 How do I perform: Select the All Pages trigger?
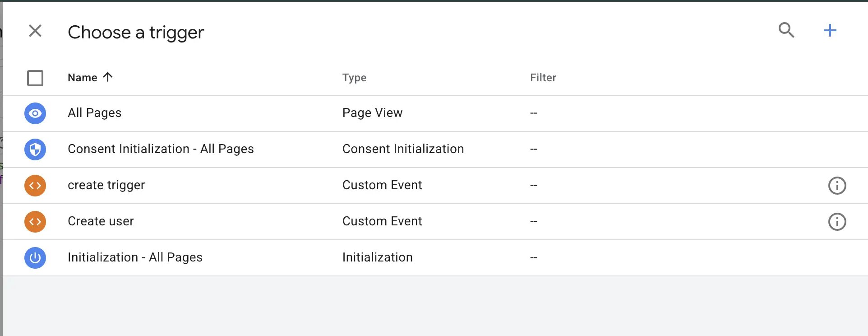click(435, 113)
